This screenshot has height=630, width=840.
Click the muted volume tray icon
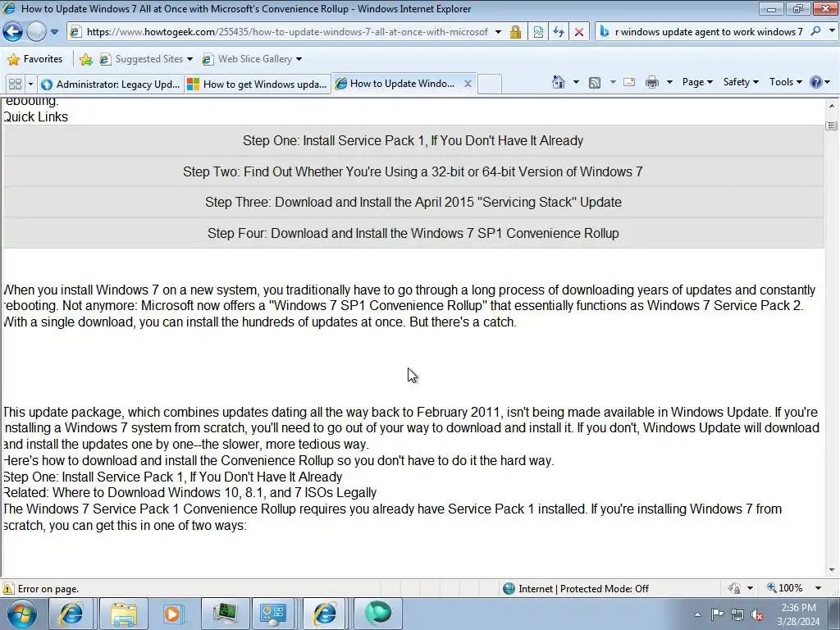pyautogui.click(x=757, y=614)
